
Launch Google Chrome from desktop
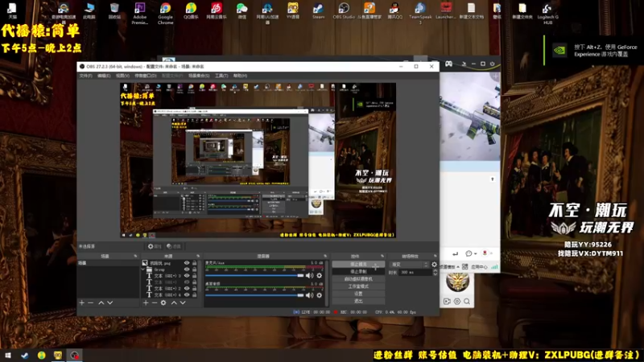point(165,13)
